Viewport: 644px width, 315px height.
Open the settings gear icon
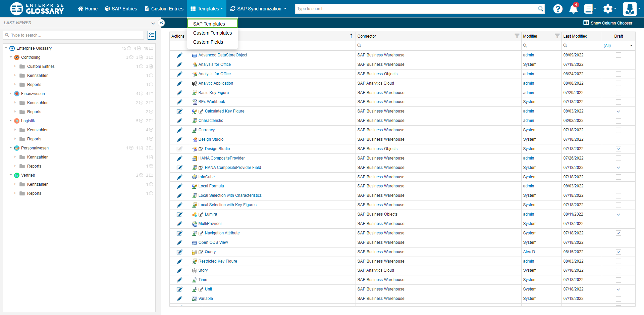click(x=608, y=9)
